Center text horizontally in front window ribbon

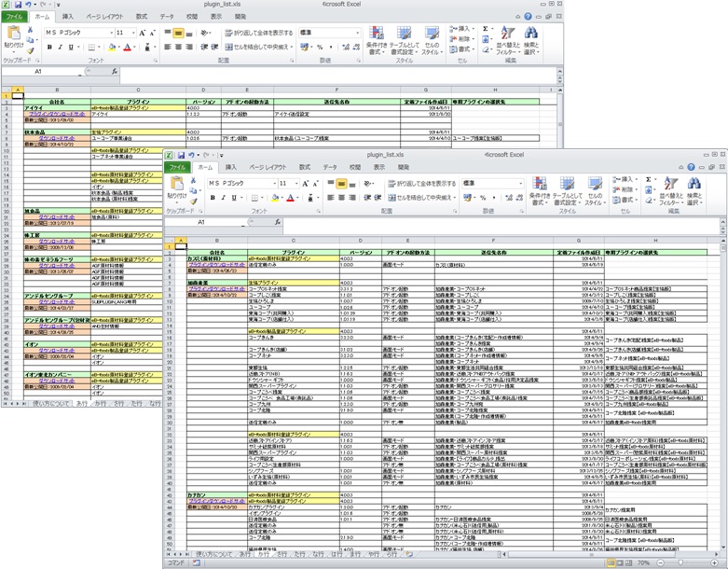(341, 198)
